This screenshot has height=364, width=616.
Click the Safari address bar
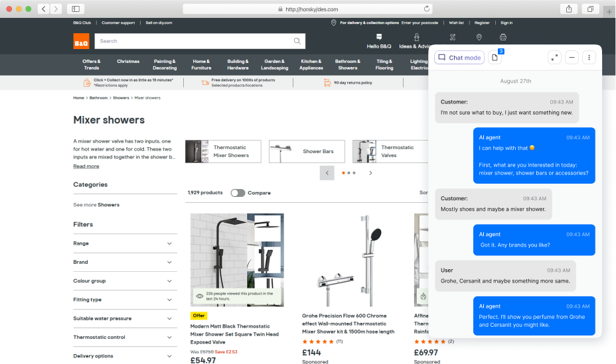tap(308, 9)
